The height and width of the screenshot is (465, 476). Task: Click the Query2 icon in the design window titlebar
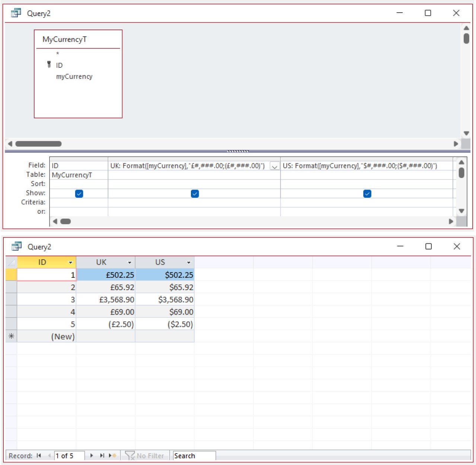click(x=16, y=13)
